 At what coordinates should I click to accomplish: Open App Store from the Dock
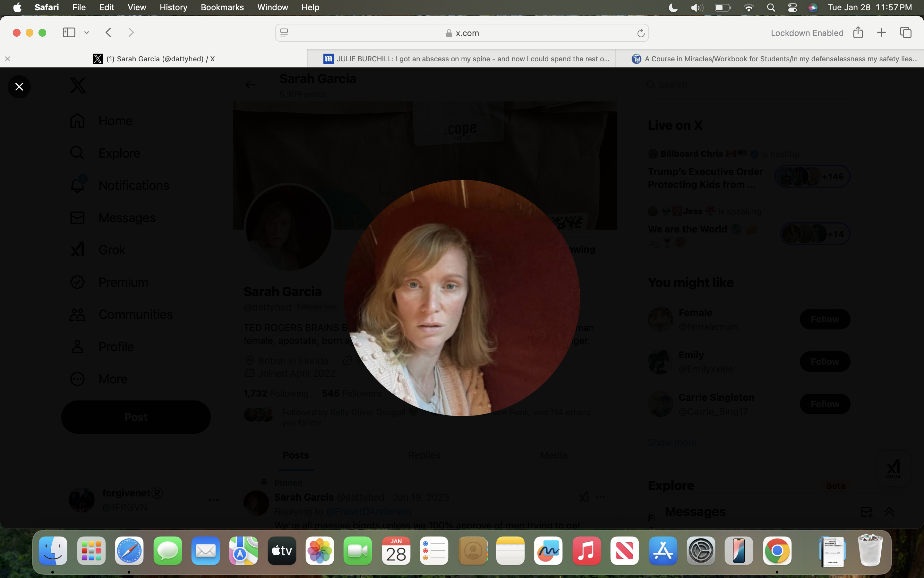663,551
